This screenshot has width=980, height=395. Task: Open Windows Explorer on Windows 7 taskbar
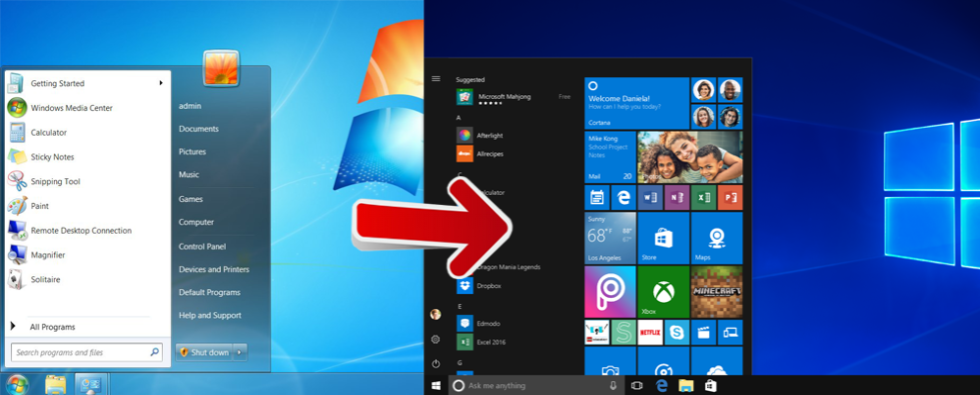[56, 384]
